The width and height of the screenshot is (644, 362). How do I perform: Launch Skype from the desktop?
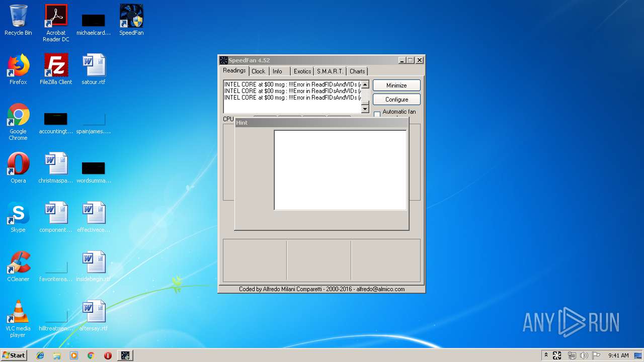coord(18,217)
